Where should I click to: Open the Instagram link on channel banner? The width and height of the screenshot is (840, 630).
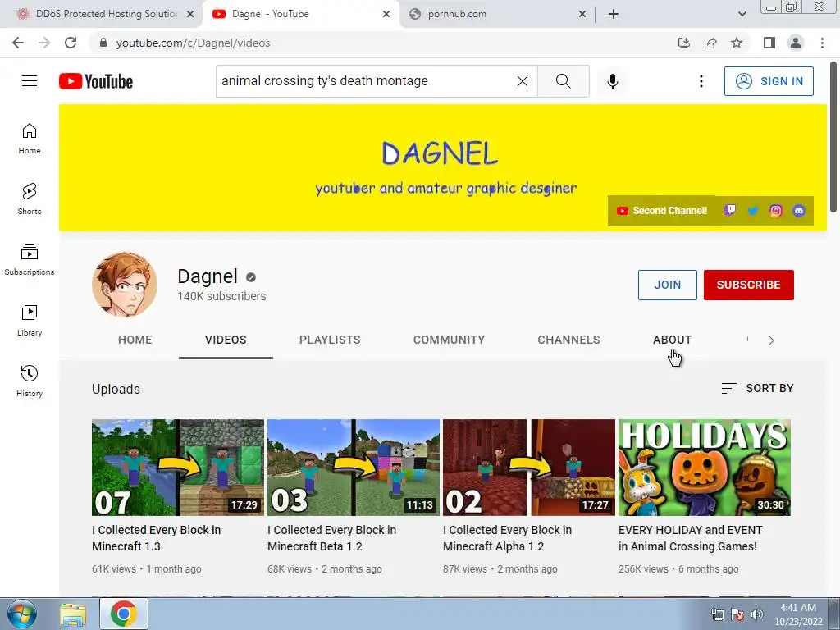[x=776, y=211]
